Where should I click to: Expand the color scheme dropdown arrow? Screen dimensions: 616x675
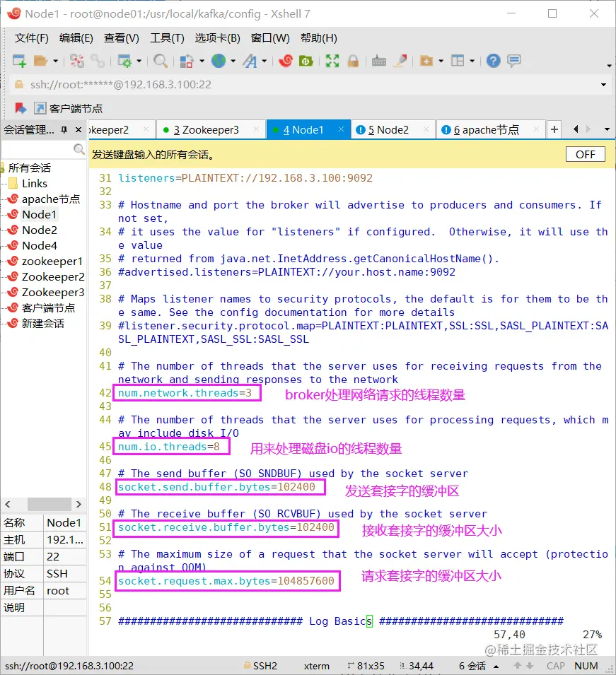202,61
